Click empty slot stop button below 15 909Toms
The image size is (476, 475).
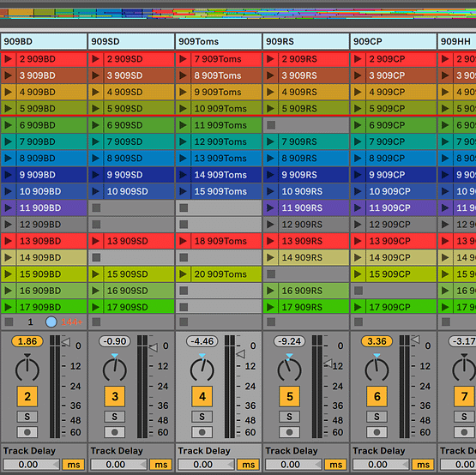click(184, 207)
